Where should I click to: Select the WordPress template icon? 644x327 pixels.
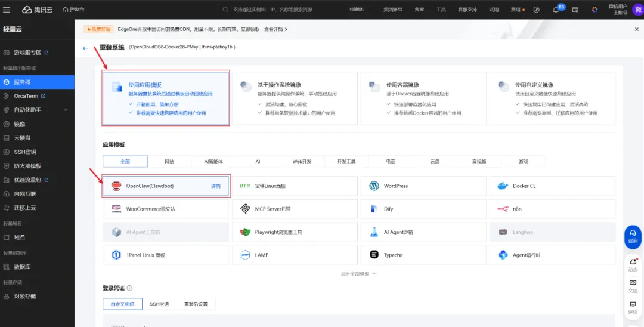(374, 186)
